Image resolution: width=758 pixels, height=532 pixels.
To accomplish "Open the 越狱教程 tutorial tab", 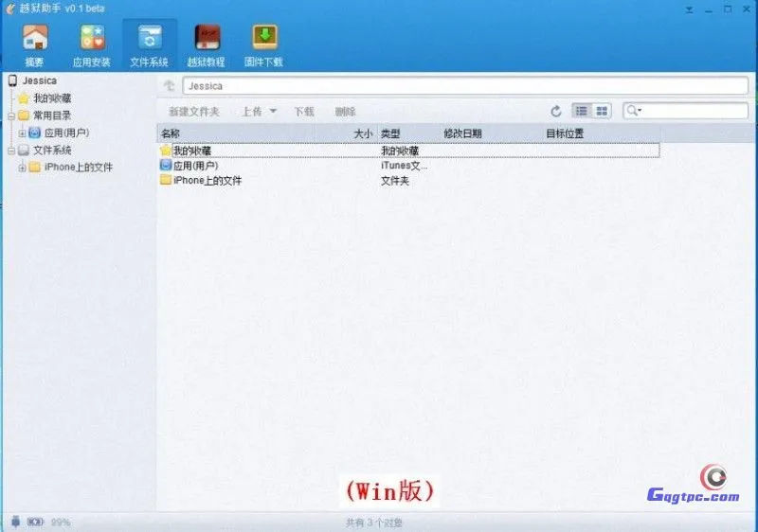I will click(207, 44).
